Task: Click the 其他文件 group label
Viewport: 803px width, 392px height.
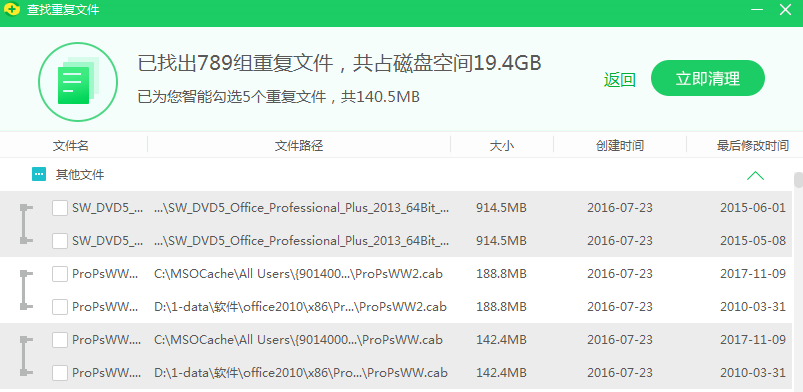Action: coord(80,175)
